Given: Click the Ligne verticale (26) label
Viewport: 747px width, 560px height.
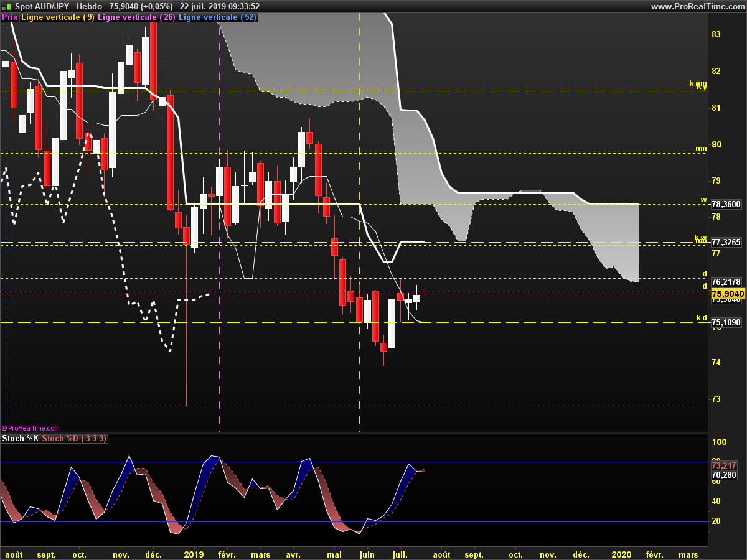Looking at the screenshot, I should click(x=137, y=17).
